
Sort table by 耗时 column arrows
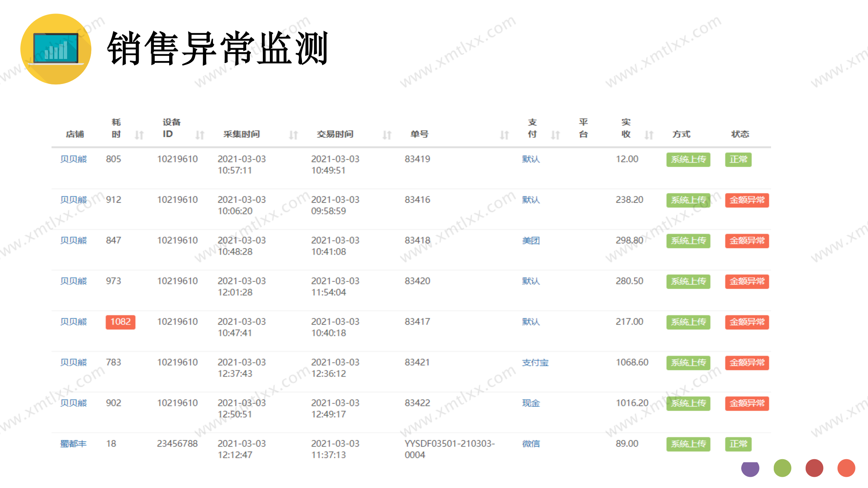pyautogui.click(x=139, y=135)
